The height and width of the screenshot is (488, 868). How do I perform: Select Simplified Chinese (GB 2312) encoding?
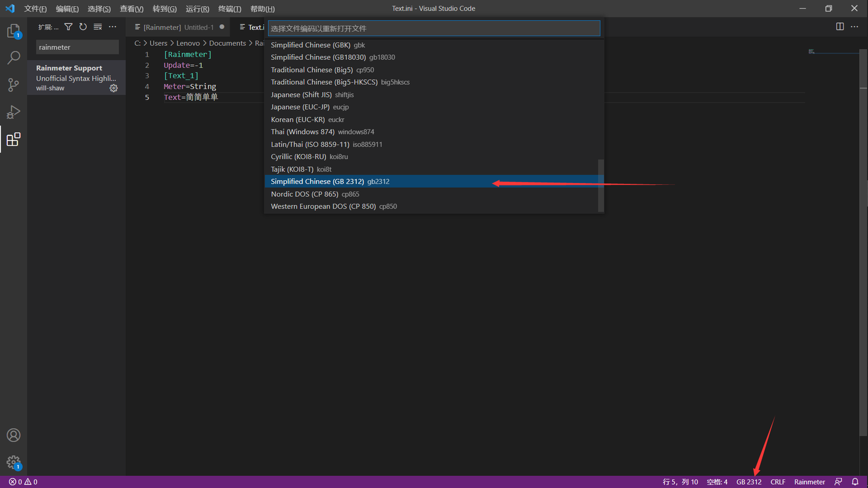pos(434,181)
